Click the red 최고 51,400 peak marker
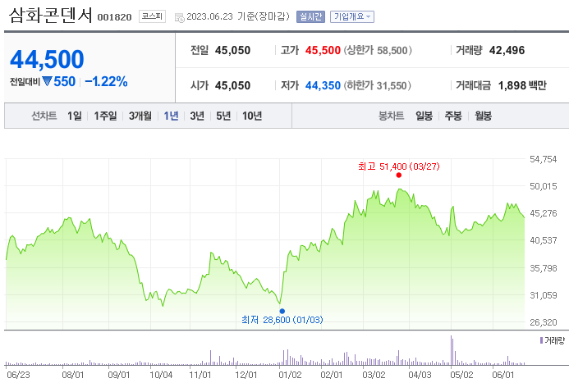Image resolution: width=569 pixels, height=392 pixels. (398, 175)
